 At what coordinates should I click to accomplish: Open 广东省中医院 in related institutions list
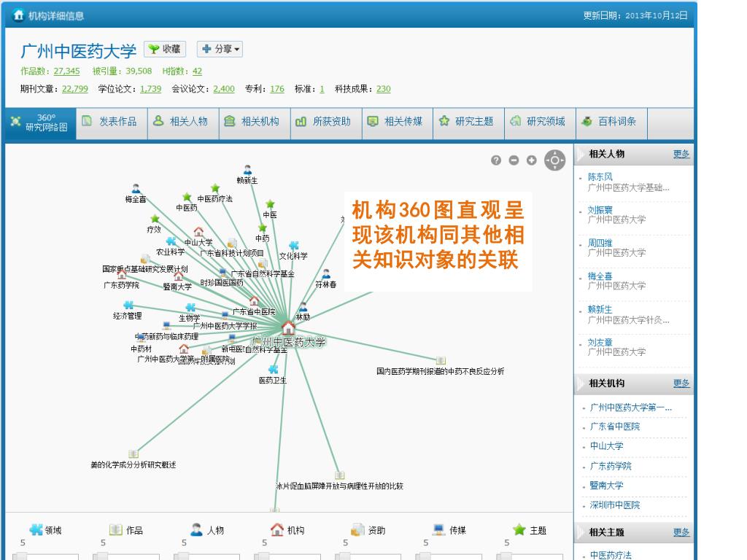[614, 427]
